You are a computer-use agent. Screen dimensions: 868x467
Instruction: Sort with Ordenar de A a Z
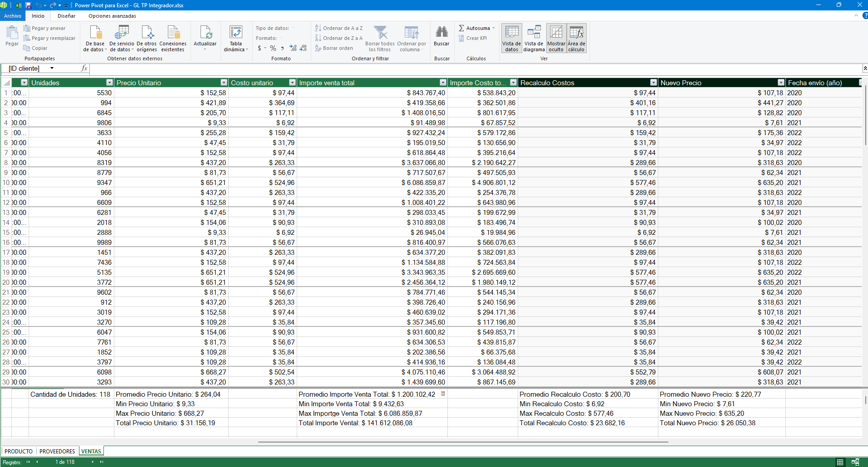point(339,28)
